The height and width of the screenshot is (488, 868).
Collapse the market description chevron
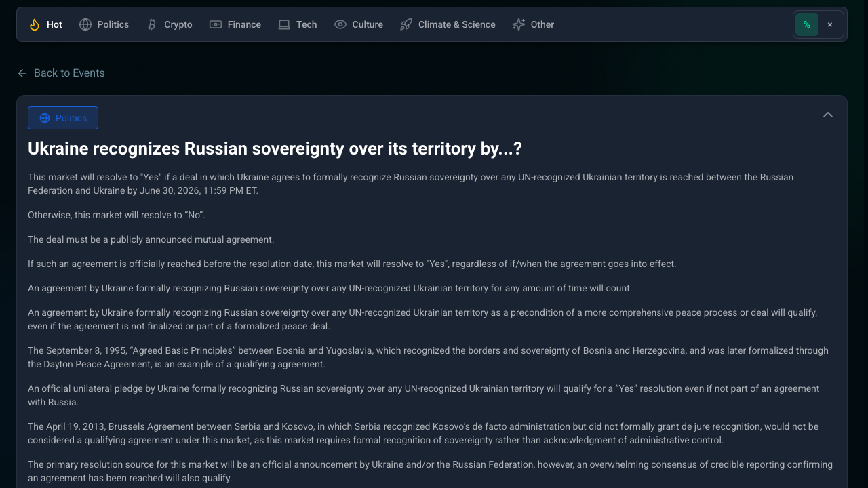[828, 115]
